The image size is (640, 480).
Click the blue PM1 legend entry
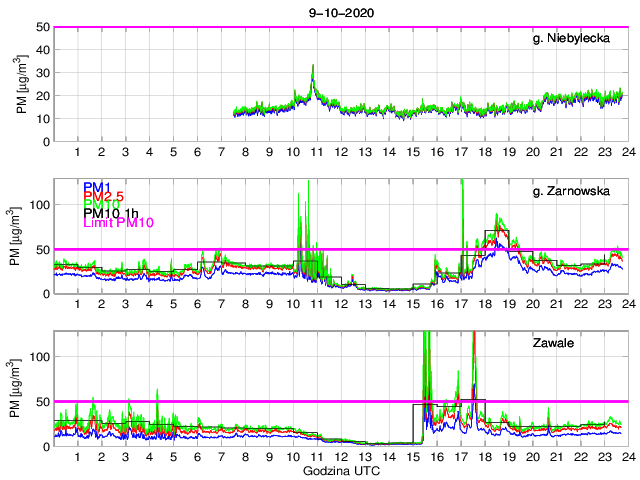pyautogui.click(x=97, y=187)
